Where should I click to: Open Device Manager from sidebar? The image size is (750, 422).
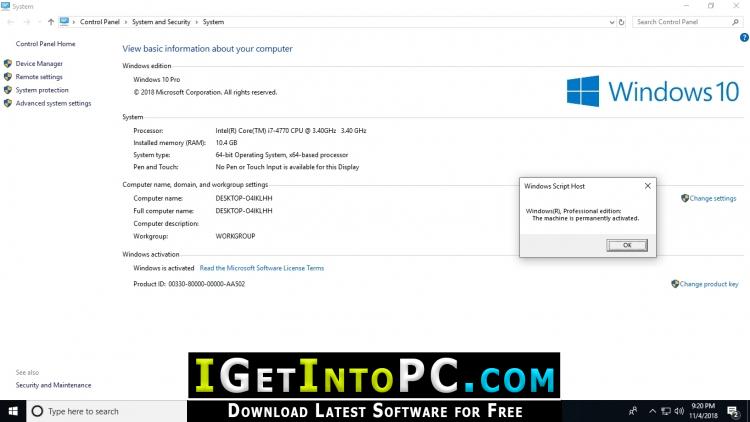pyautogui.click(x=39, y=64)
